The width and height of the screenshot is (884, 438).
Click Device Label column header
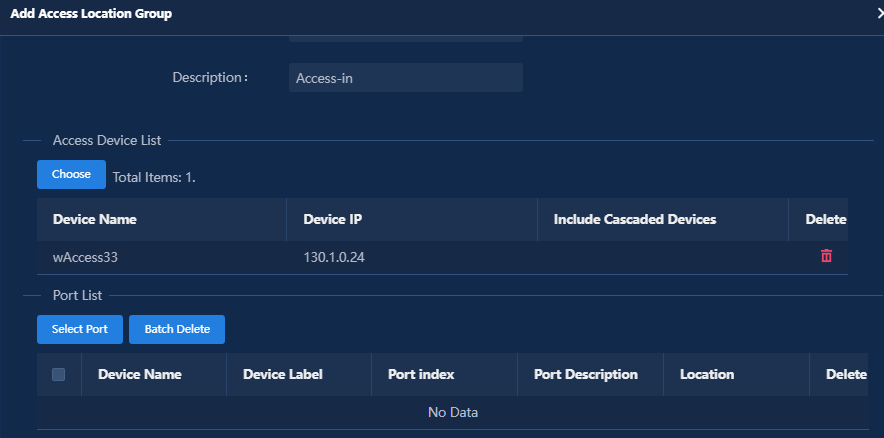(x=282, y=374)
